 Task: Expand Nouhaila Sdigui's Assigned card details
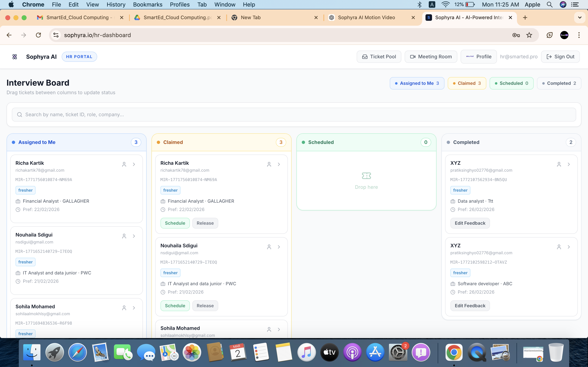click(134, 236)
